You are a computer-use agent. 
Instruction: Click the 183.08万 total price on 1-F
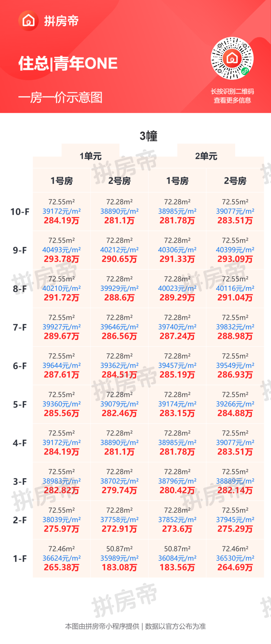pyautogui.click(x=119, y=568)
